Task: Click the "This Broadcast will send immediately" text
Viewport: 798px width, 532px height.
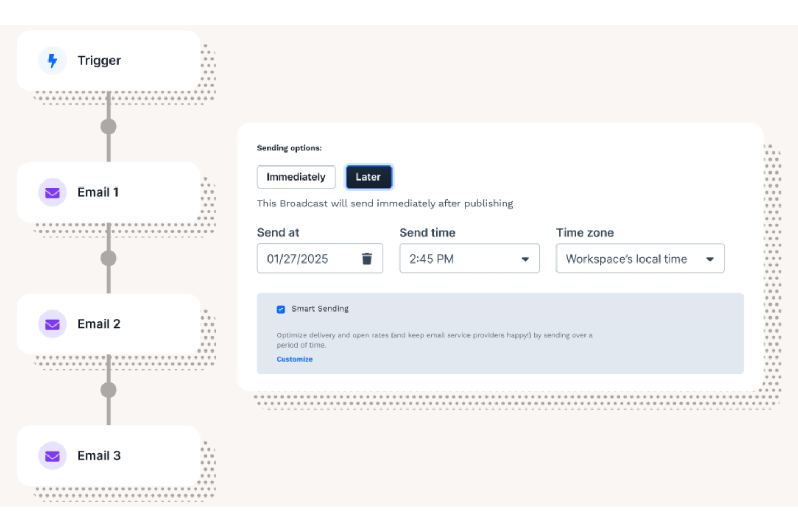Action: (385, 204)
